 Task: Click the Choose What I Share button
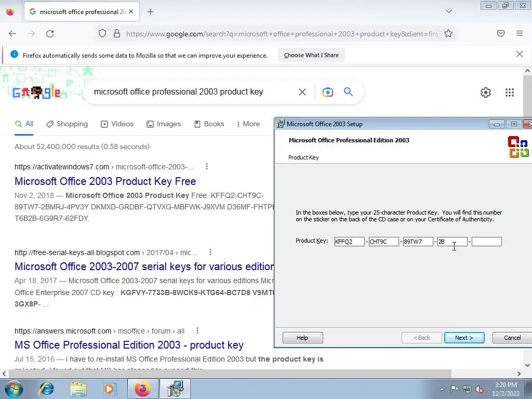click(311, 55)
